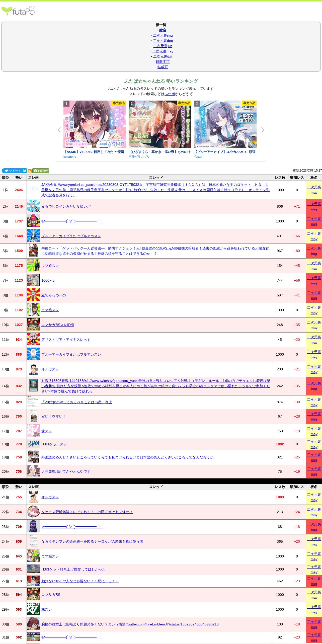322x644 pixels.
Task: Bookmark the page with the B! button
Action: tap(24, 171)
